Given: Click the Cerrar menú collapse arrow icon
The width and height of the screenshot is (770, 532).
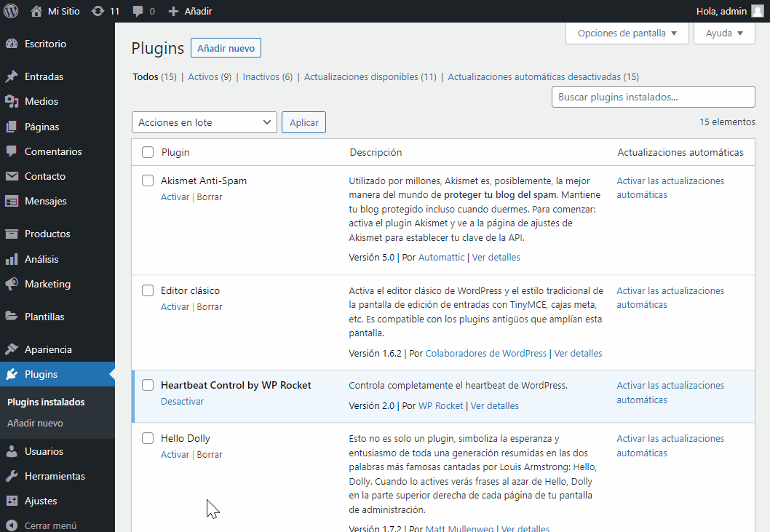Looking at the screenshot, I should point(12,525).
